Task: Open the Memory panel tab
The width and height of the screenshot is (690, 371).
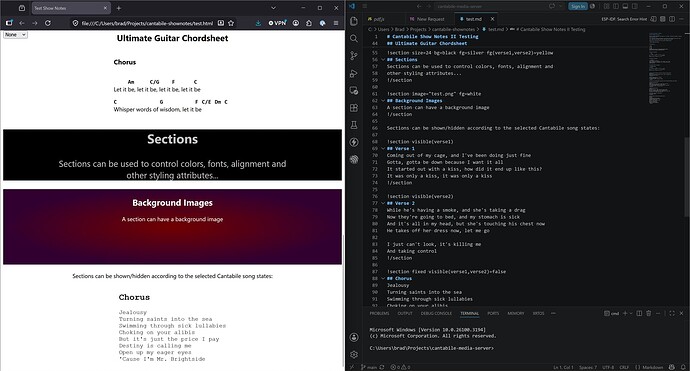Action: tap(516, 313)
